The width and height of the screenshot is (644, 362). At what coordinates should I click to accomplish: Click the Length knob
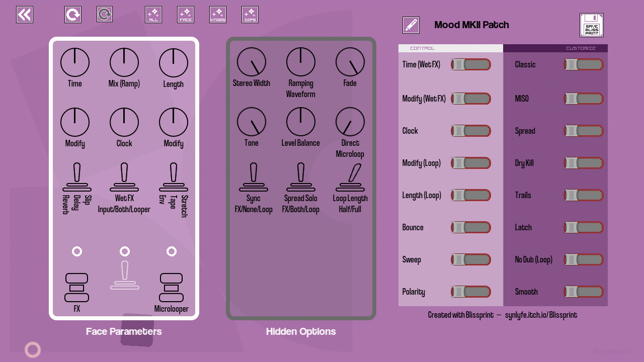tap(174, 63)
